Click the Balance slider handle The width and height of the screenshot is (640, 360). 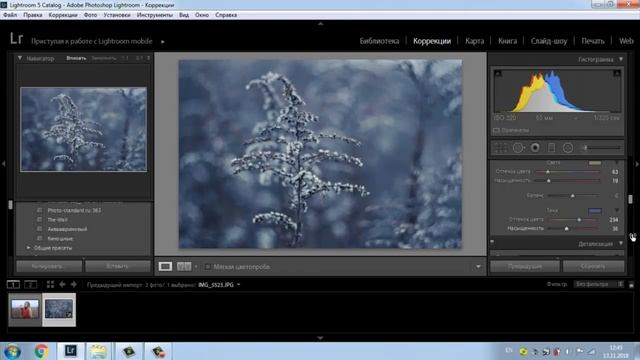point(573,196)
